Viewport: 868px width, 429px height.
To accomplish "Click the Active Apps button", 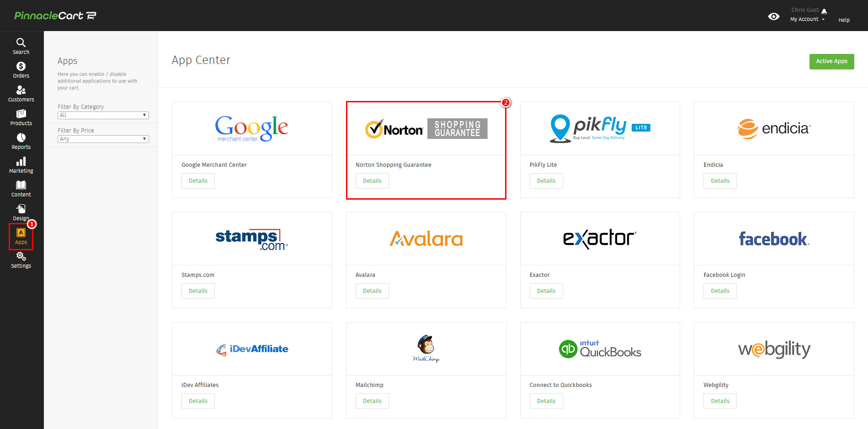I will (x=831, y=62).
